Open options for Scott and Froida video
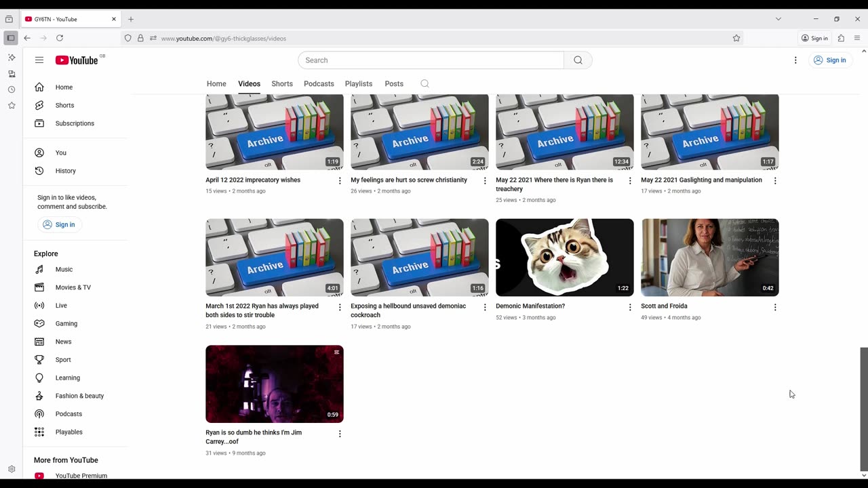The height and width of the screenshot is (488, 868). click(x=775, y=307)
